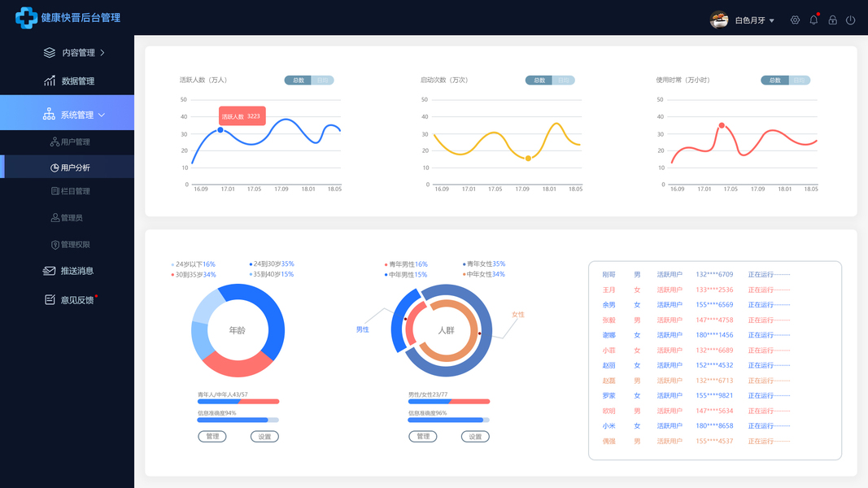The height and width of the screenshot is (488, 868).
Task: Click user name 罗蒙 in list
Action: tap(609, 395)
